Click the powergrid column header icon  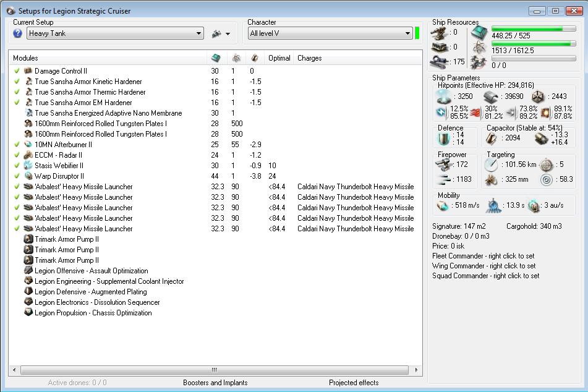pyautogui.click(x=236, y=58)
